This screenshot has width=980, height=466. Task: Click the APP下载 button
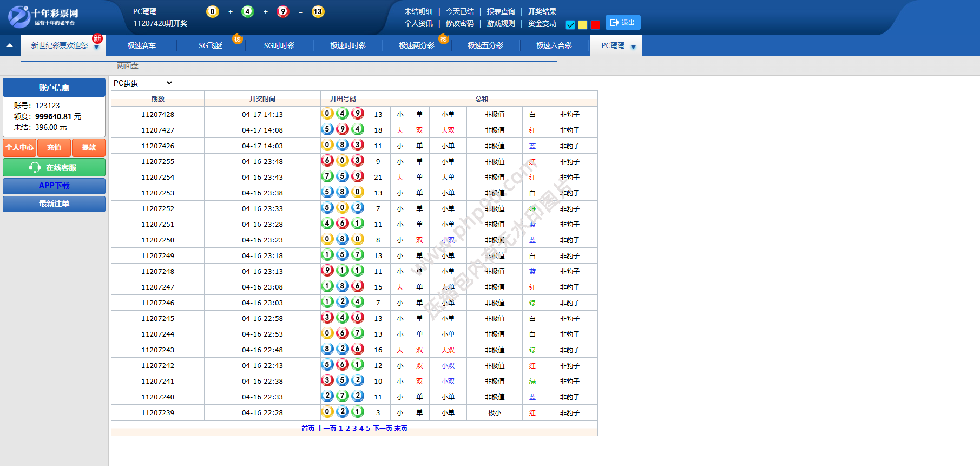pyautogui.click(x=54, y=186)
